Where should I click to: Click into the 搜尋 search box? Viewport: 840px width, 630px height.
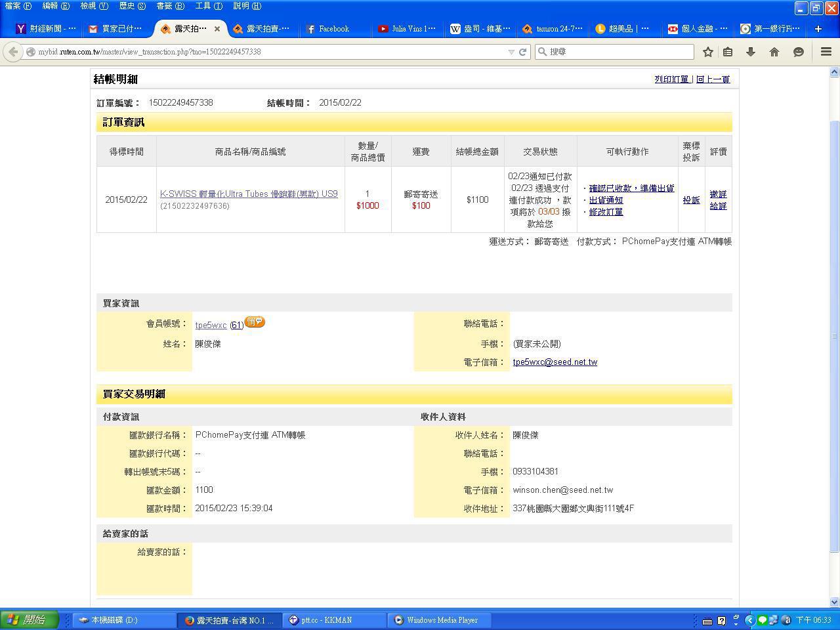pos(617,52)
